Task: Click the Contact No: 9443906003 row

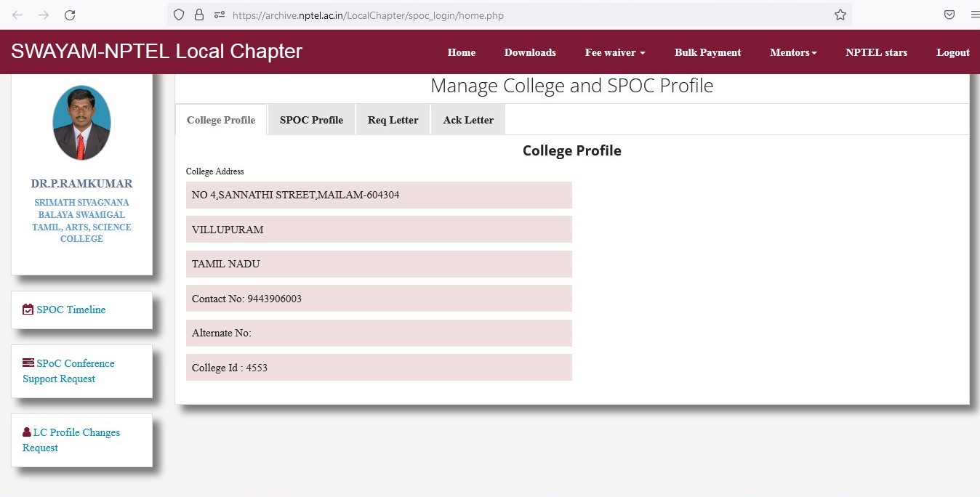Action: (x=379, y=299)
